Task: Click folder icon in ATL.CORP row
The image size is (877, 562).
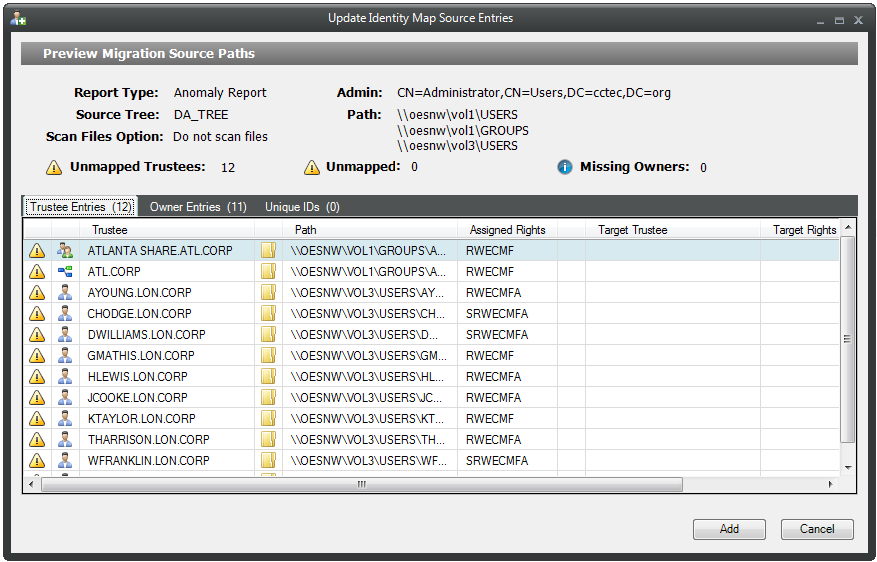Action: tap(268, 272)
